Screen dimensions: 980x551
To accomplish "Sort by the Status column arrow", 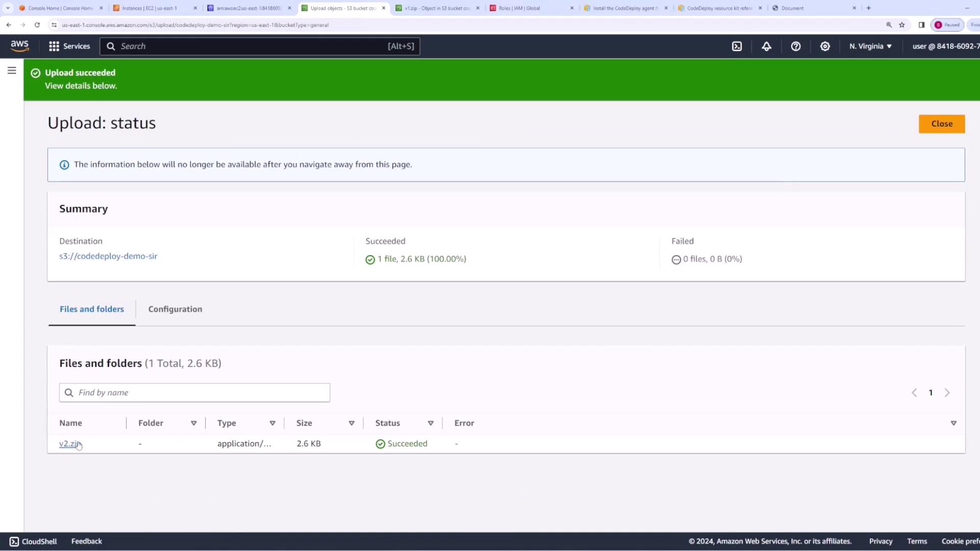I will click(x=430, y=423).
